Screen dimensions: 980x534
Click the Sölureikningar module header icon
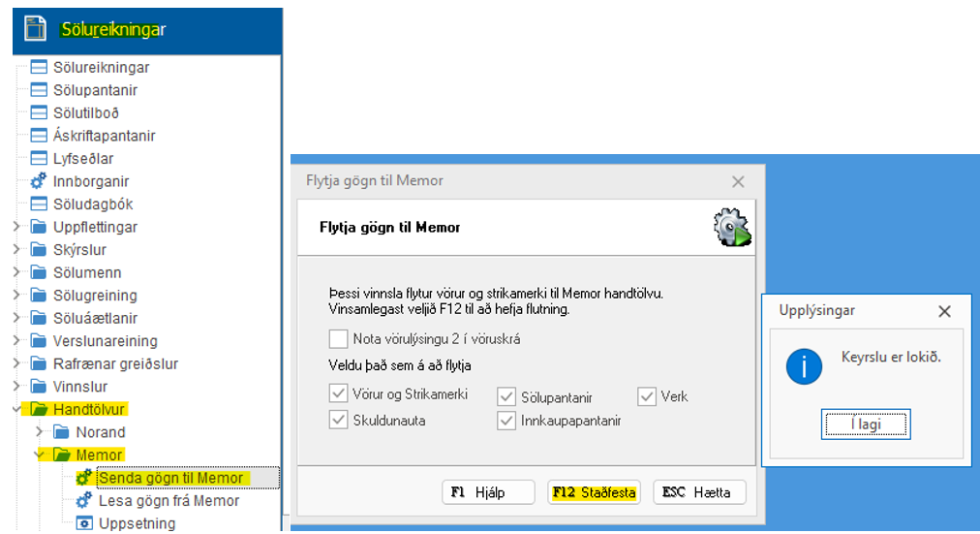(36, 29)
